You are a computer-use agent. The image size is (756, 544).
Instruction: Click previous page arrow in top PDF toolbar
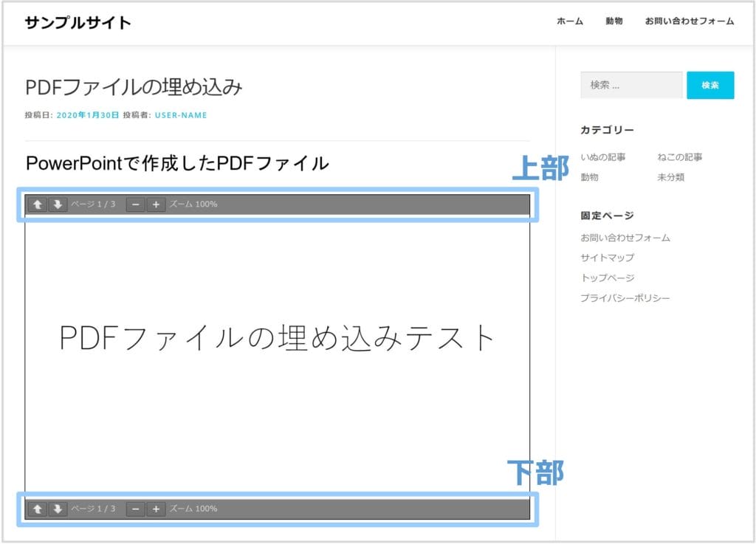point(38,204)
